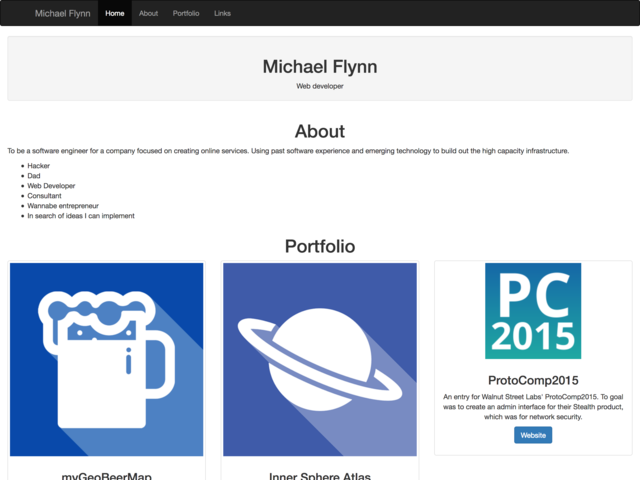Click the ringed planet icon image
Screen dimensions: 640x480
tap(320, 359)
